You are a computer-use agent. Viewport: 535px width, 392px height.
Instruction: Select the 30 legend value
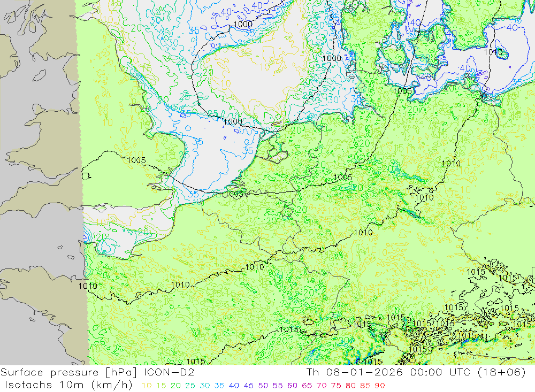(x=205, y=386)
